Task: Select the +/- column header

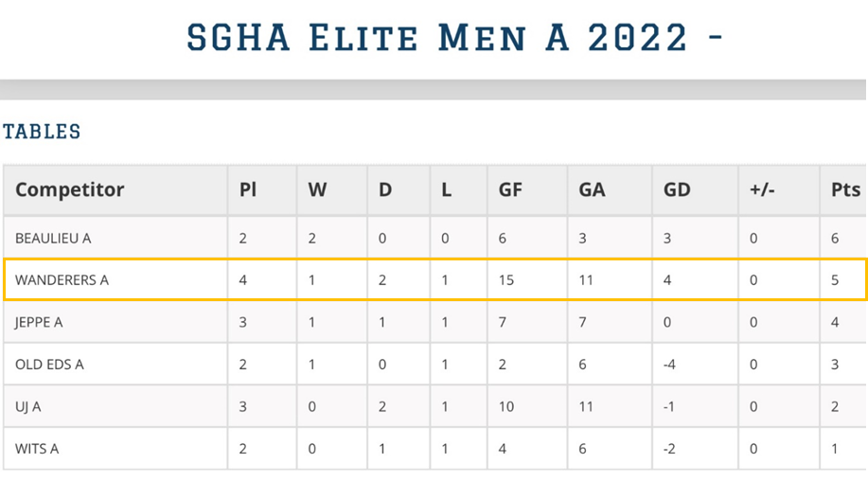Action: tap(762, 189)
